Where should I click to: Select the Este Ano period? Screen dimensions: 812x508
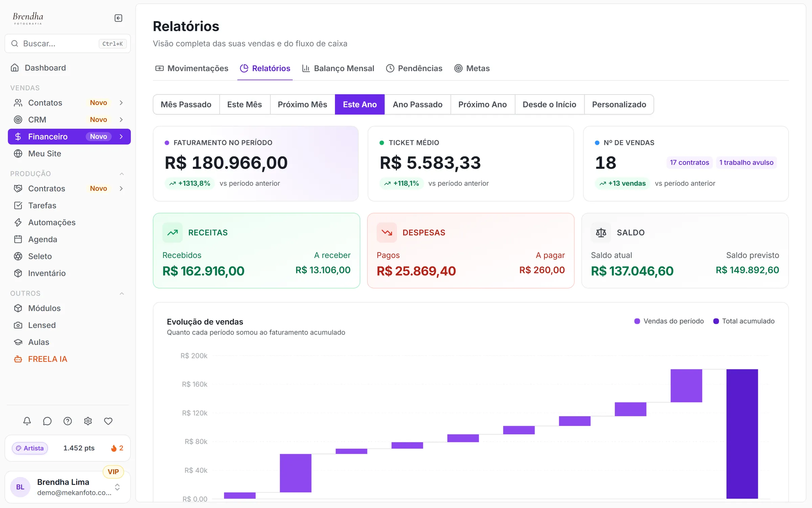pyautogui.click(x=360, y=104)
